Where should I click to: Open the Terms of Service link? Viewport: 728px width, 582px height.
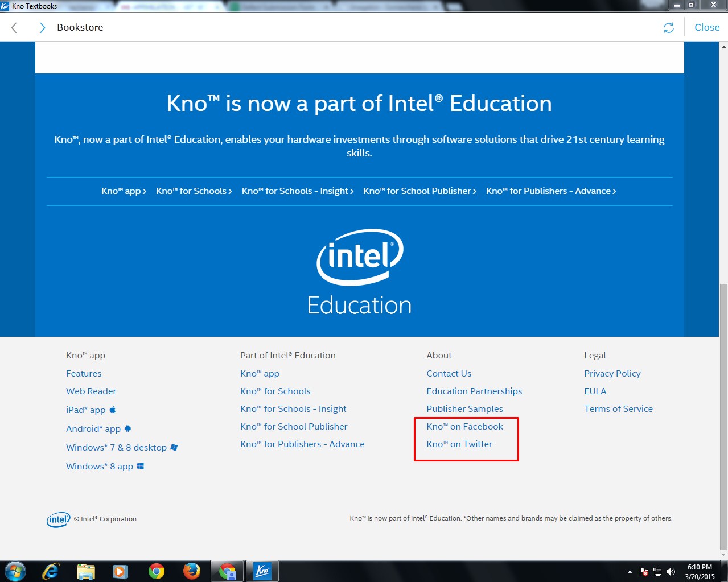[x=619, y=409]
